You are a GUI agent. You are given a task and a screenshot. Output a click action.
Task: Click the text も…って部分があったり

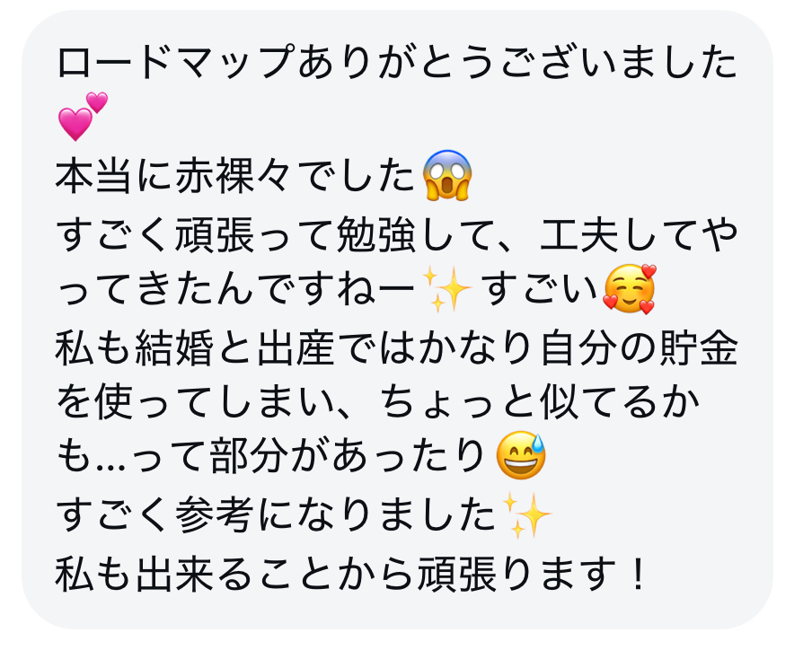271,457
